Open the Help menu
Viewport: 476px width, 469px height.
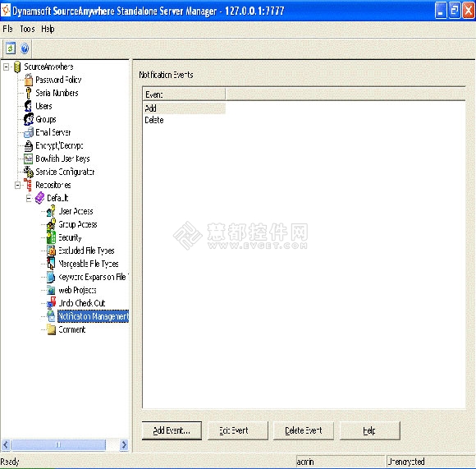[x=48, y=29]
